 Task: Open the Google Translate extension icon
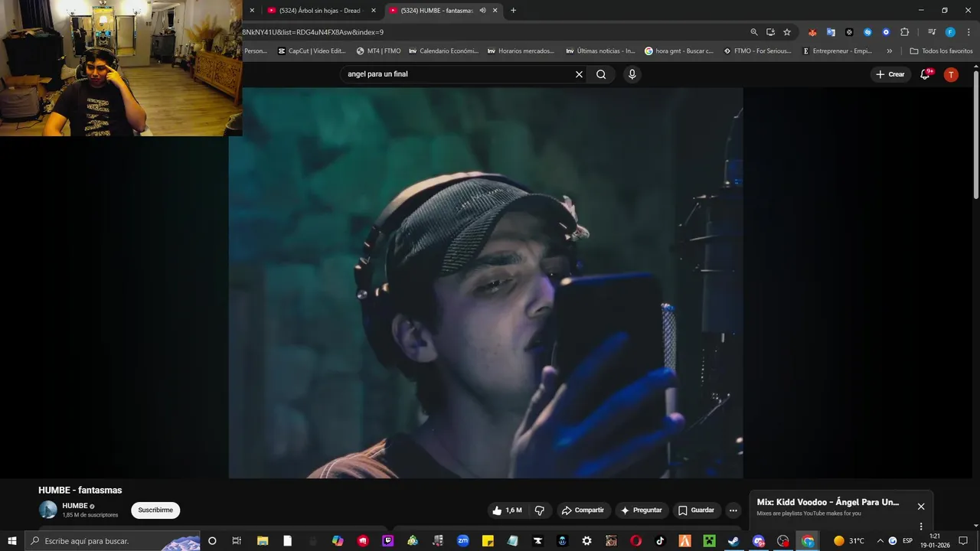pyautogui.click(x=831, y=32)
